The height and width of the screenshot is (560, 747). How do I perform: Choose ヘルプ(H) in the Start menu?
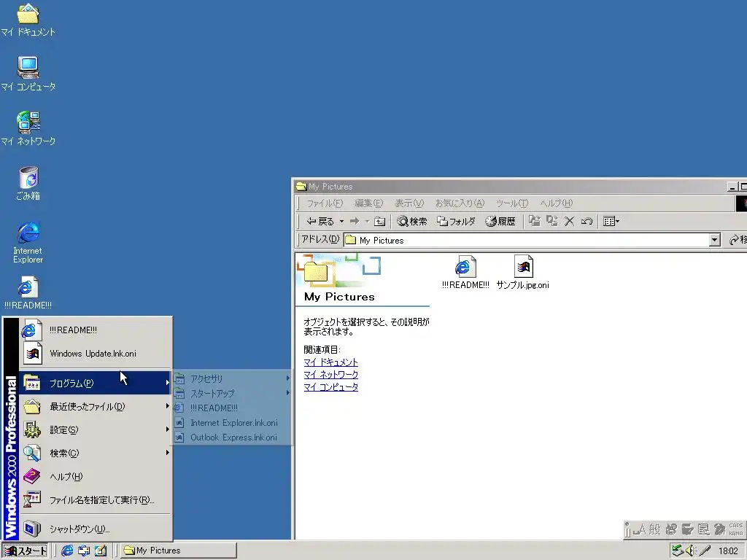tap(96, 476)
